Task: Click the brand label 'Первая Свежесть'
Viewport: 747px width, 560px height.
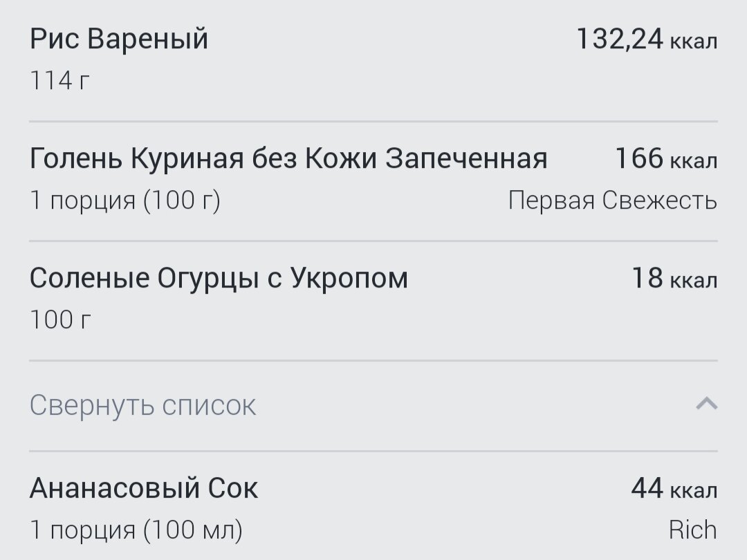Action: [613, 200]
